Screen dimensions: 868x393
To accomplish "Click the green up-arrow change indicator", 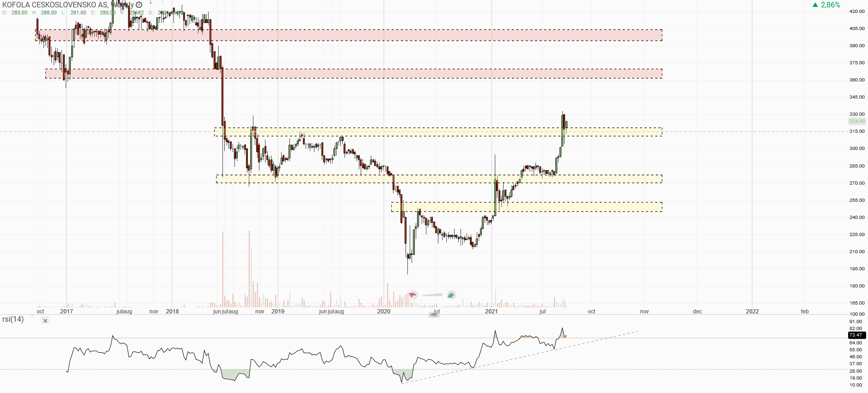I will pos(815,5).
